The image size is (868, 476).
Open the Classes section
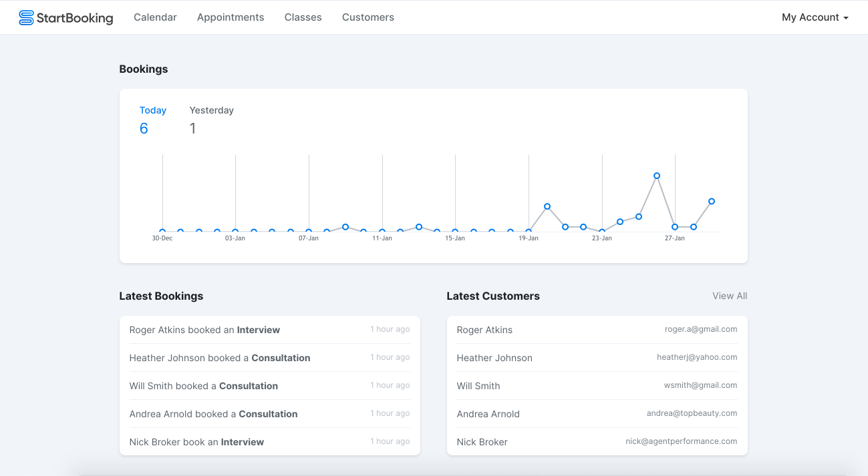click(303, 17)
